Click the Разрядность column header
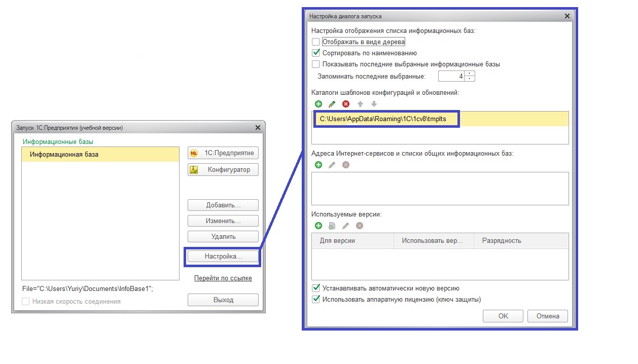The height and width of the screenshot is (364, 638). coord(521,241)
